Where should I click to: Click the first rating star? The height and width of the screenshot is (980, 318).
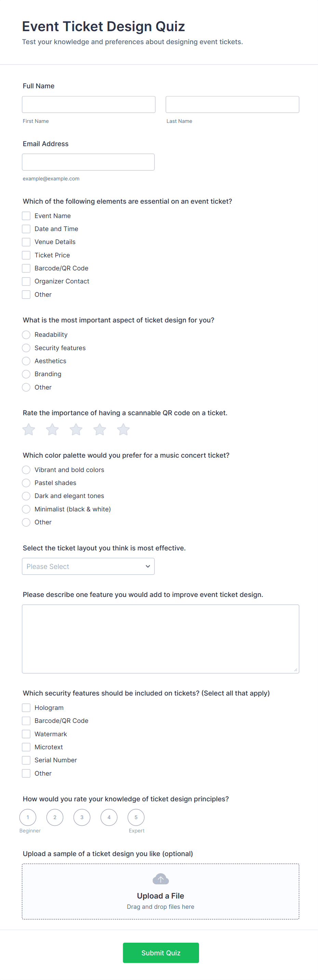(29, 430)
